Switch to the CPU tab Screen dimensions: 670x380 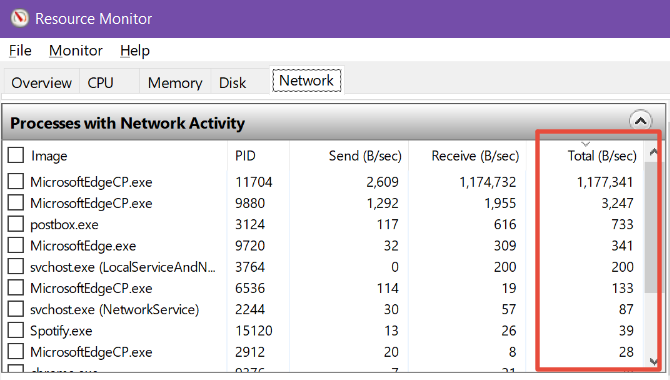[101, 82]
